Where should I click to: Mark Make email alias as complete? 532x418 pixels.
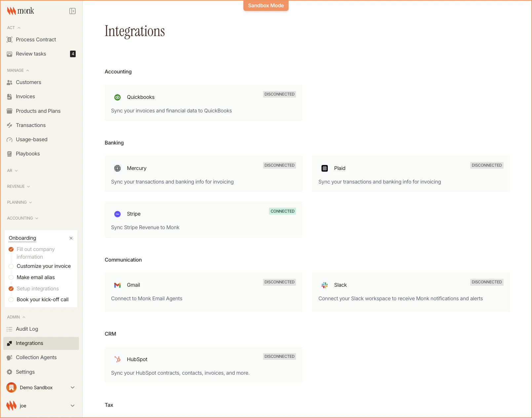[12, 277]
